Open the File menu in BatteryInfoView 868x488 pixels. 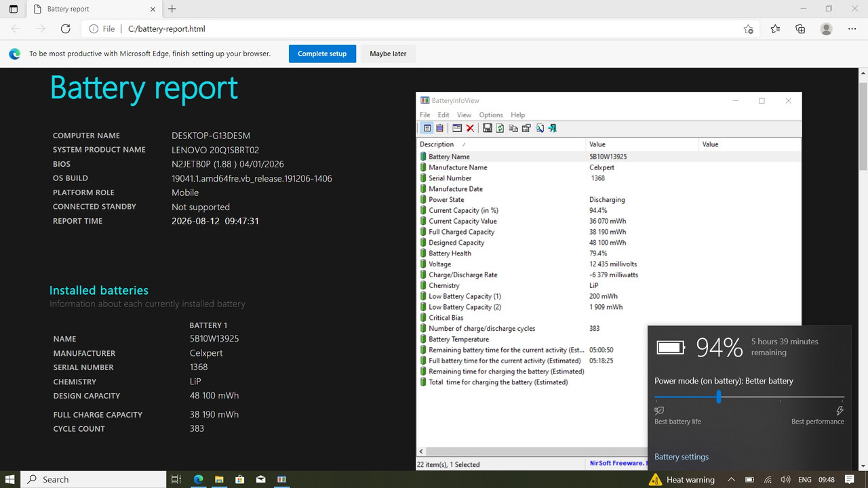point(425,115)
